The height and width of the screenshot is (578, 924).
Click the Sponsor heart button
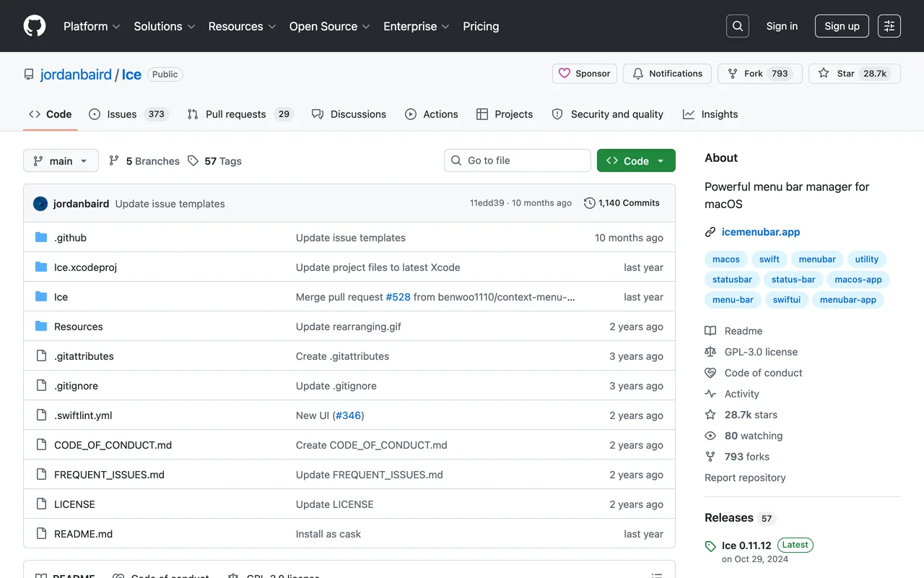[584, 74]
